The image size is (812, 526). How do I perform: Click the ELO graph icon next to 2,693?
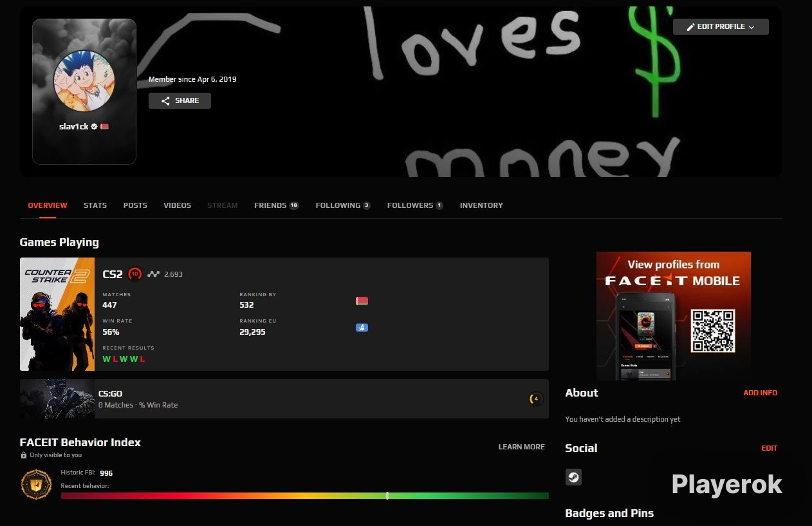153,274
